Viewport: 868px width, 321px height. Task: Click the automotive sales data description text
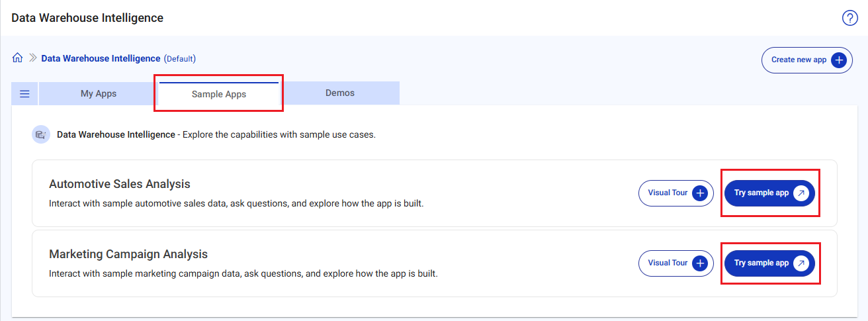(236, 203)
